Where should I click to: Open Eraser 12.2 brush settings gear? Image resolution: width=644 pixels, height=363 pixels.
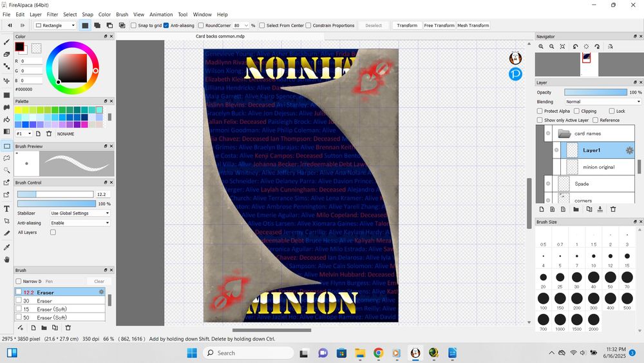pos(101,292)
